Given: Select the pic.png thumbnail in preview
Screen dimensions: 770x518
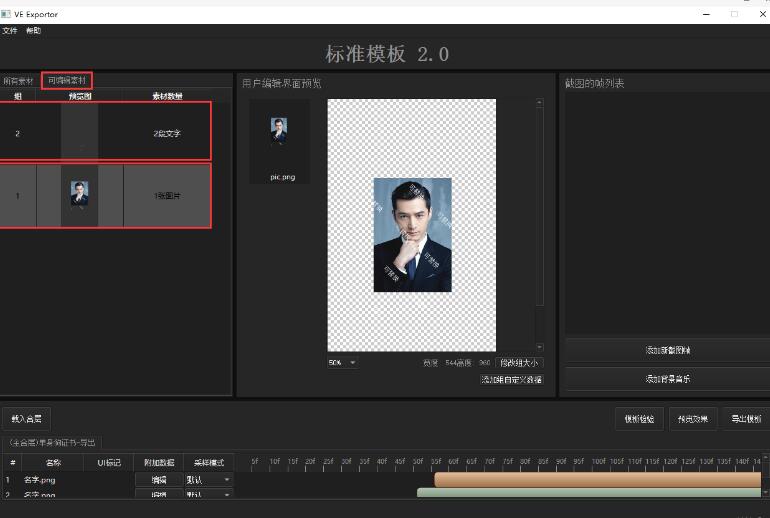Looking at the screenshot, I should click(279, 142).
